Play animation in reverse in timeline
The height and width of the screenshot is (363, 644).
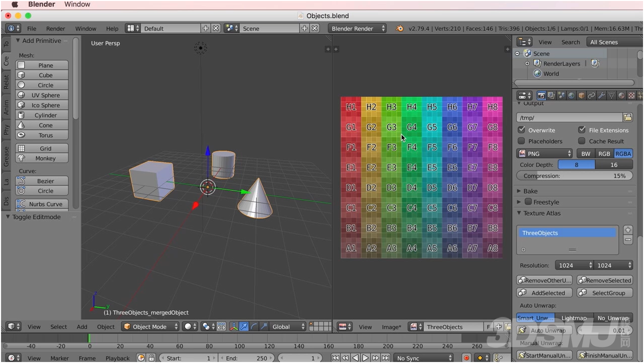[x=356, y=358]
